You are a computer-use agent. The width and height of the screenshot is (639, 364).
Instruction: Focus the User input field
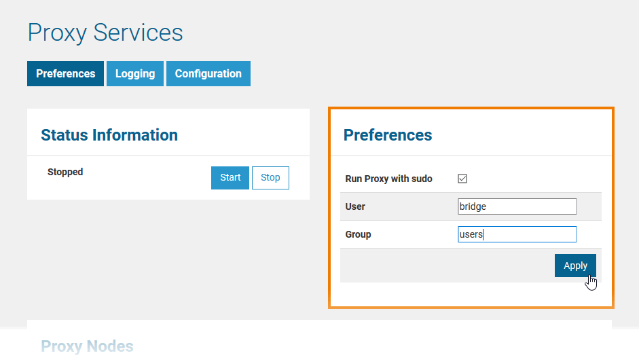(x=517, y=206)
